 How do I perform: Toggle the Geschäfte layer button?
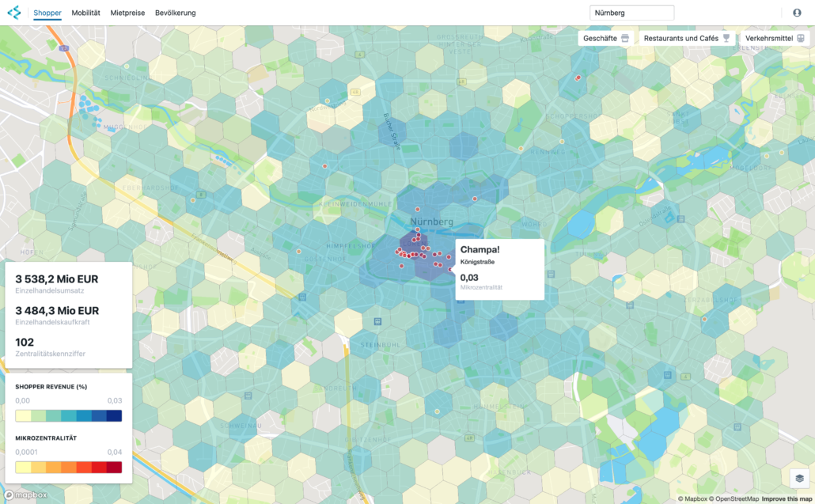[606, 38]
